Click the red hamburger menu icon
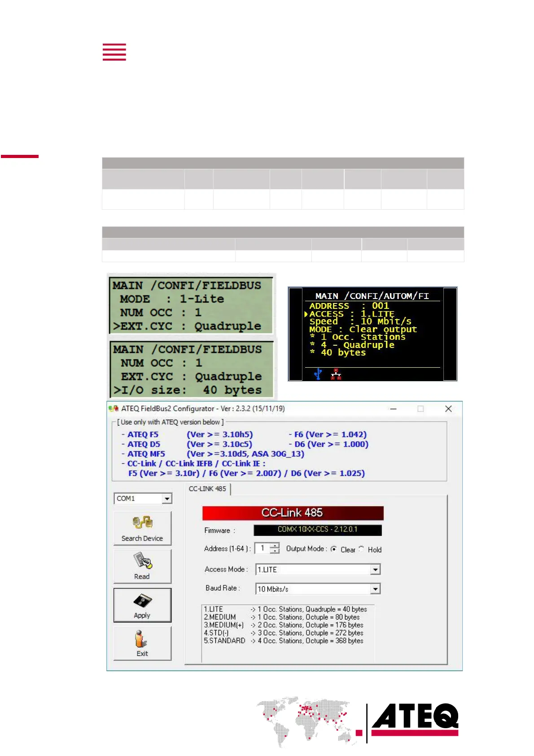This screenshot has height=756, width=534. pyautogui.click(x=114, y=52)
